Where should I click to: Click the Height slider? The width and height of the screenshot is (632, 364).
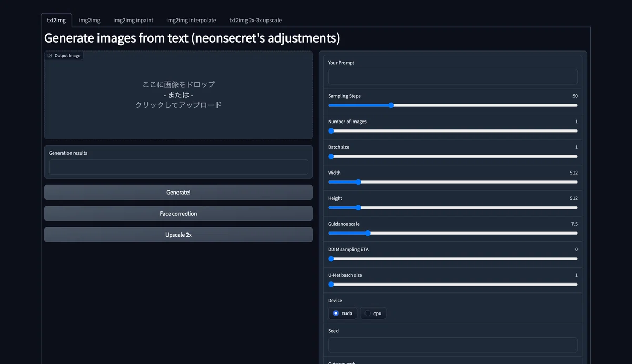pos(453,208)
